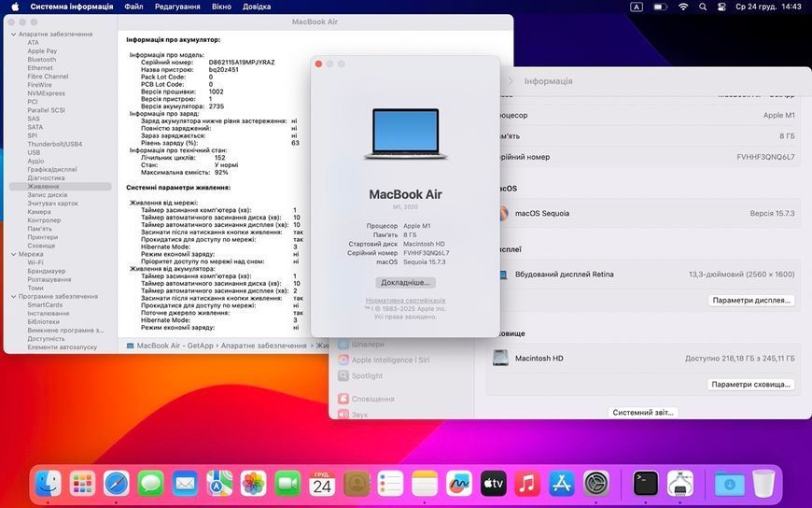Open Wi-Fi status in the menu bar
The image size is (812, 508).
click(683, 7)
